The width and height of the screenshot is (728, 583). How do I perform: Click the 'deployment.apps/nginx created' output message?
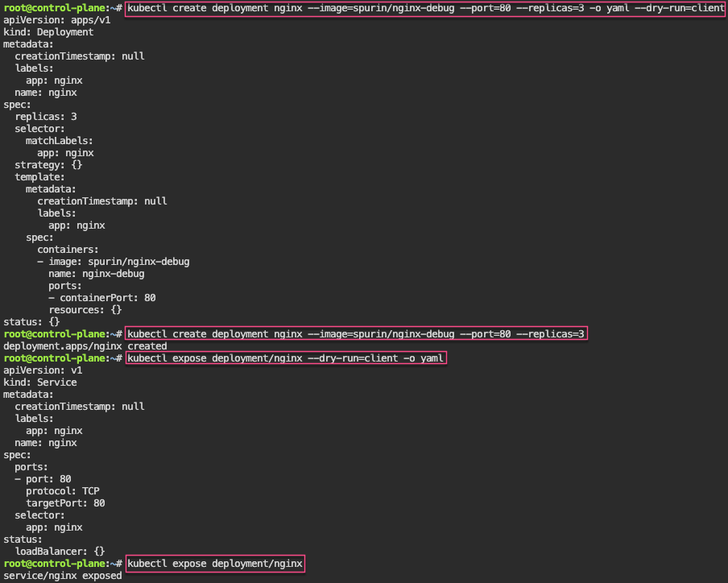[x=85, y=346]
